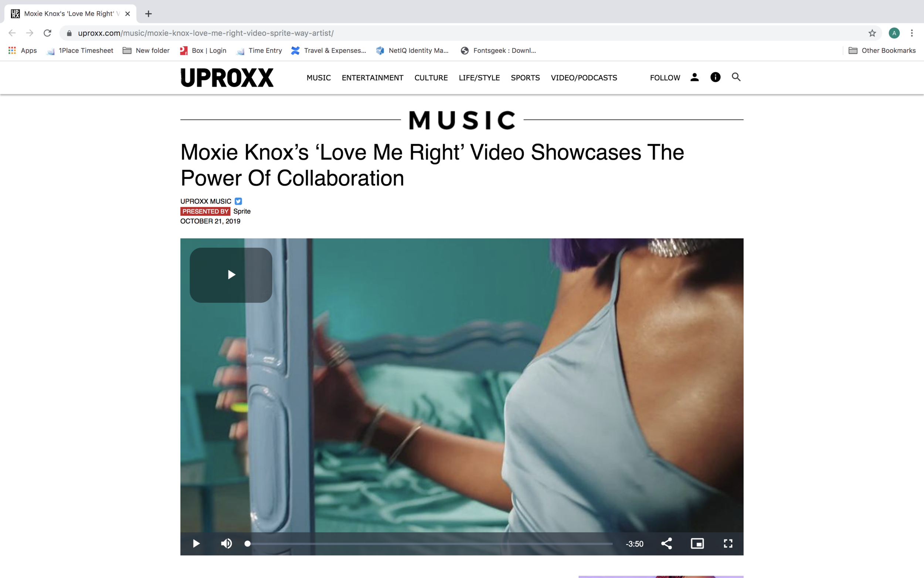Click the UPROXX info icon
The width and height of the screenshot is (924, 578).
tap(715, 77)
